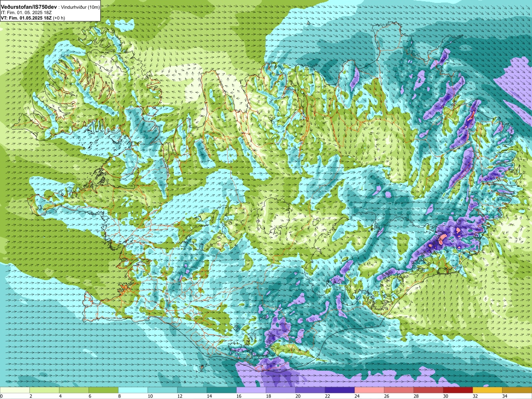The width and height of the screenshot is (532, 399).
Task: Pick the yellow 32–34 legend swatch
Action: pos(487,390)
